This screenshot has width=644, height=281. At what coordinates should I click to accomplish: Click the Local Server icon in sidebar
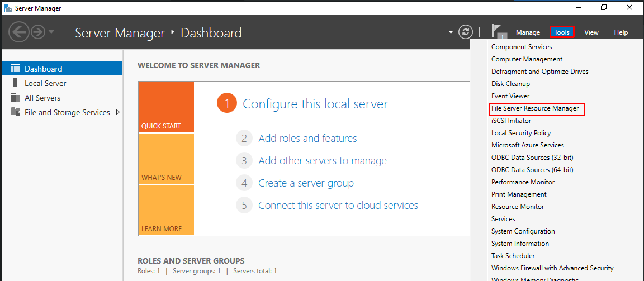point(16,83)
